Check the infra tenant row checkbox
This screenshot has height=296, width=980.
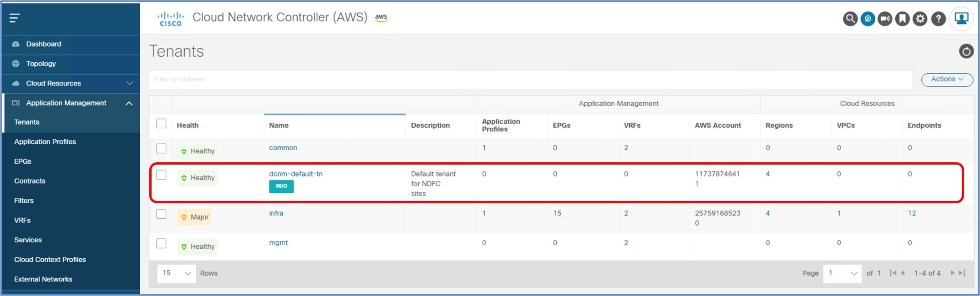[x=161, y=214]
